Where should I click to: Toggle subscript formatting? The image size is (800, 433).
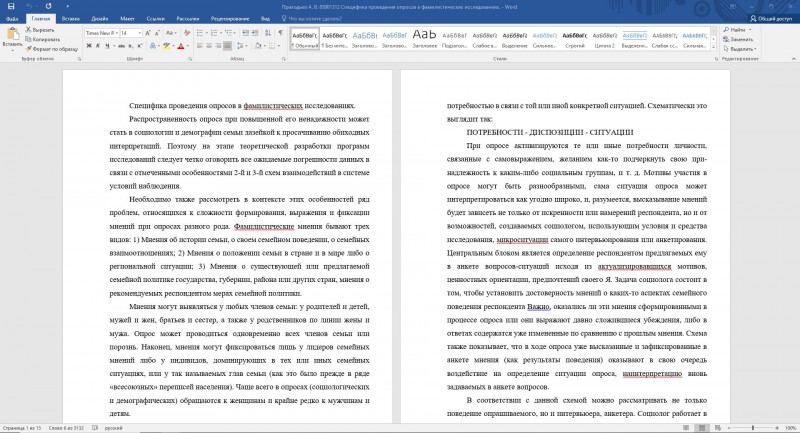tap(131, 46)
